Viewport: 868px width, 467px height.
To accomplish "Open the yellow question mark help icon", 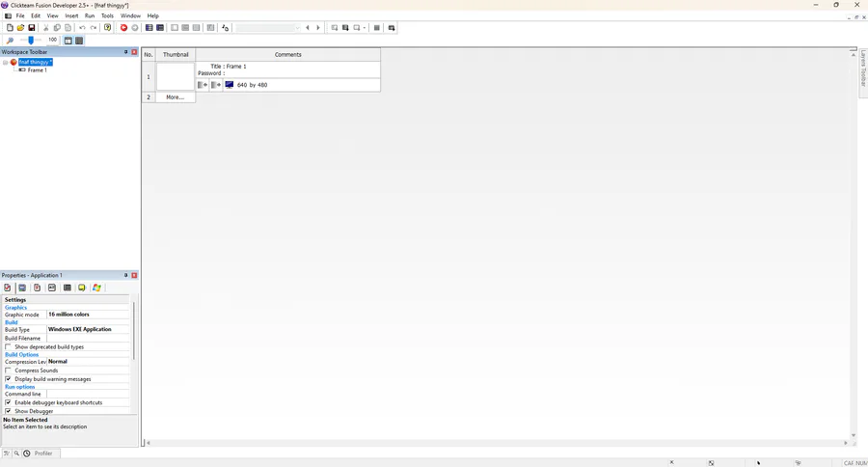I will click(x=107, y=28).
